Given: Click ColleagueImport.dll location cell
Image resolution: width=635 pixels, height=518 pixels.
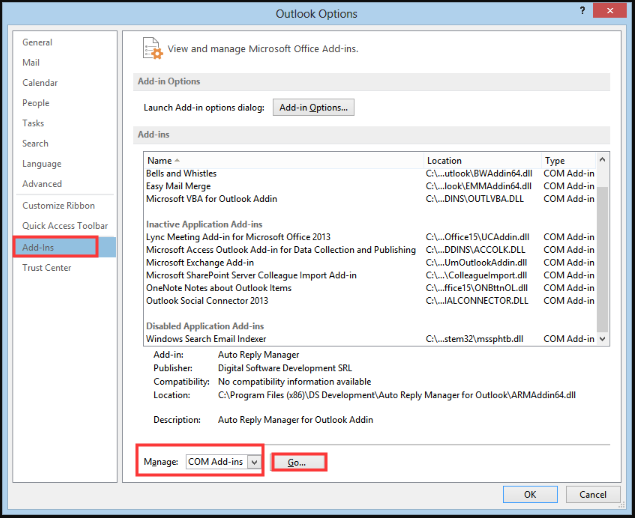Looking at the screenshot, I should click(476, 275).
